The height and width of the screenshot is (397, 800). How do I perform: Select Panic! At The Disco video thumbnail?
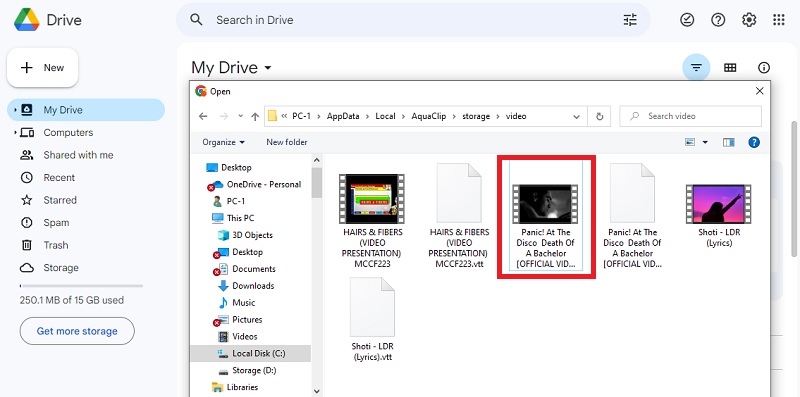point(545,204)
